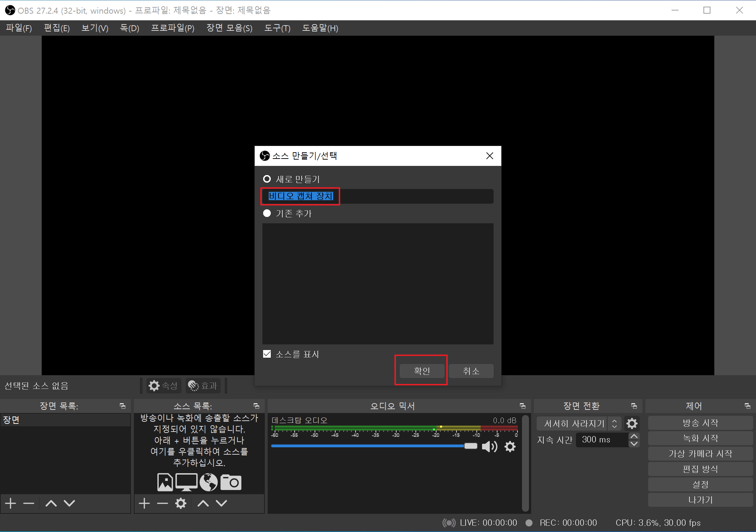Open transition properties gear icon
Image resolution: width=756 pixels, height=532 pixels.
(x=632, y=423)
